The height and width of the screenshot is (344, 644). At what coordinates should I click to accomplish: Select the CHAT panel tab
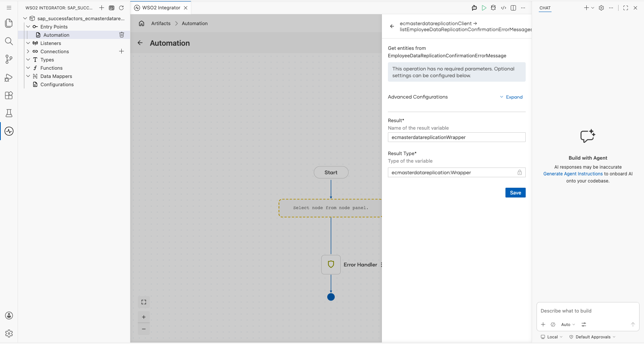[x=545, y=8]
